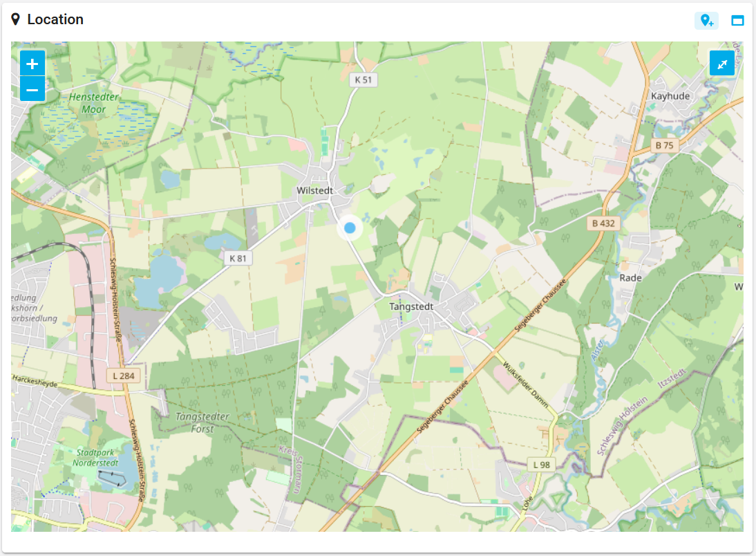Click the add location pin icon
This screenshot has width=756, height=556.
coord(706,21)
